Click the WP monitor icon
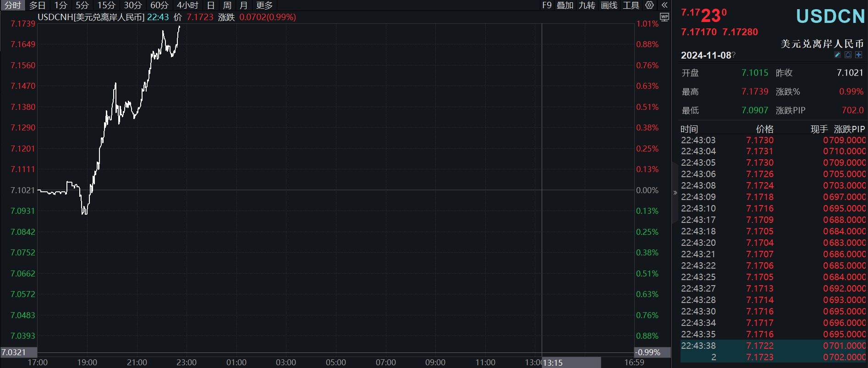868x368 pixels. (664, 17)
